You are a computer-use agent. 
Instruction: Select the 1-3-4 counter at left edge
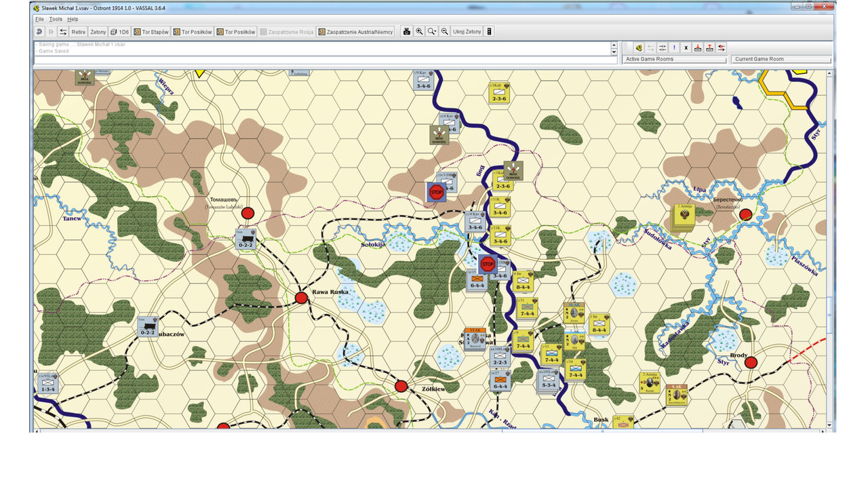click(47, 383)
